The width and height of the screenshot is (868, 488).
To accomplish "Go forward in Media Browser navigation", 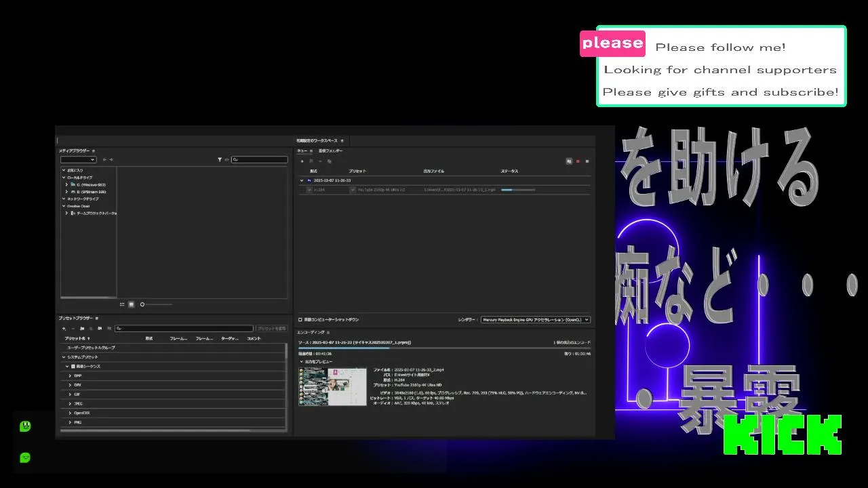I will click(111, 160).
